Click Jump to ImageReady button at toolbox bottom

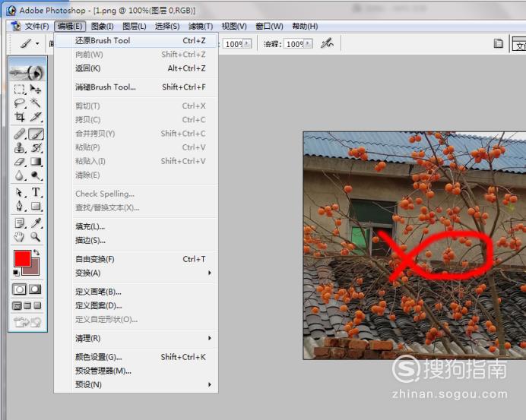pos(27,323)
